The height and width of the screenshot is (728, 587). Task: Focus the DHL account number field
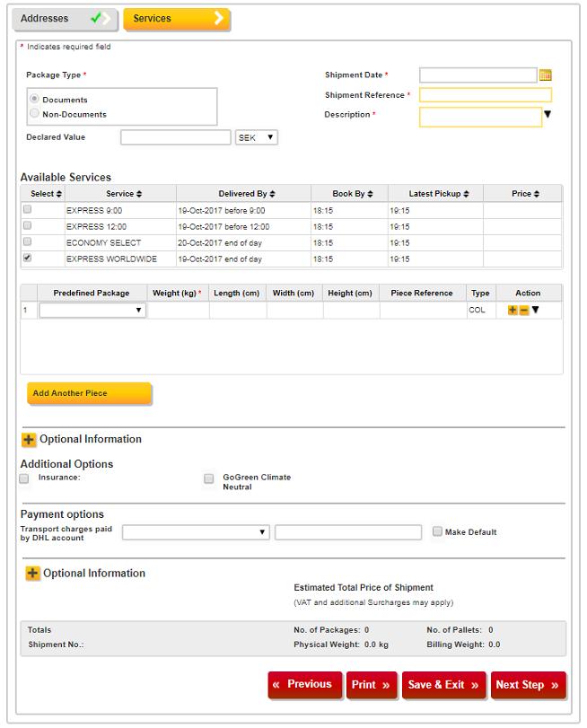(x=348, y=532)
